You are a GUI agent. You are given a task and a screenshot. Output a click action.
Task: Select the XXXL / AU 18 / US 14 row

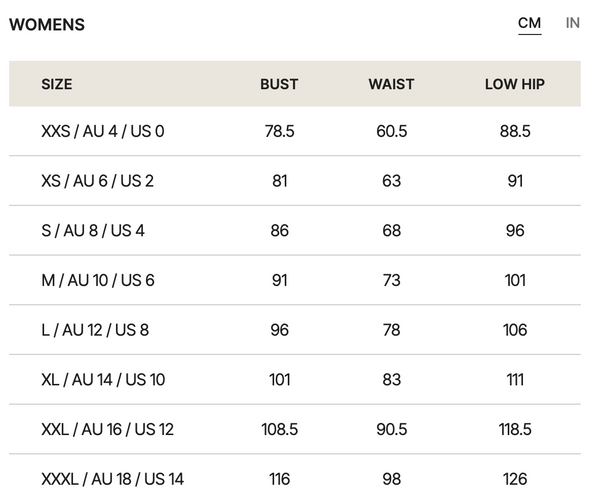[x=295, y=478]
